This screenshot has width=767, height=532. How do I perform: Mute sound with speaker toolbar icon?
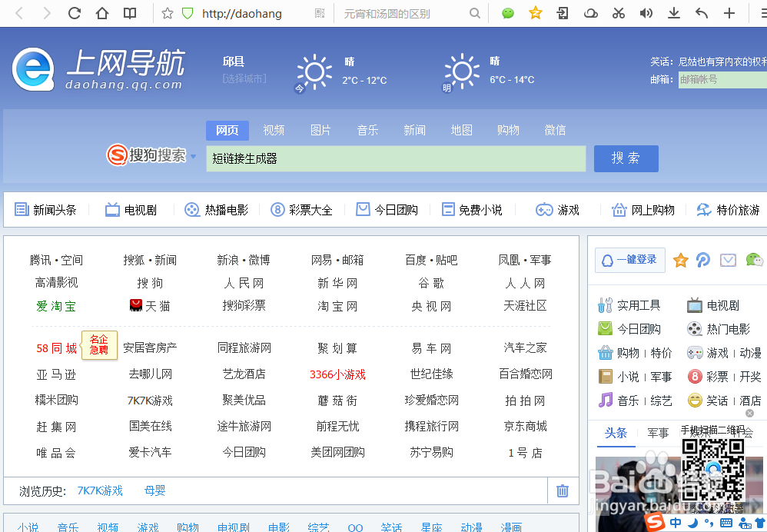646,13
